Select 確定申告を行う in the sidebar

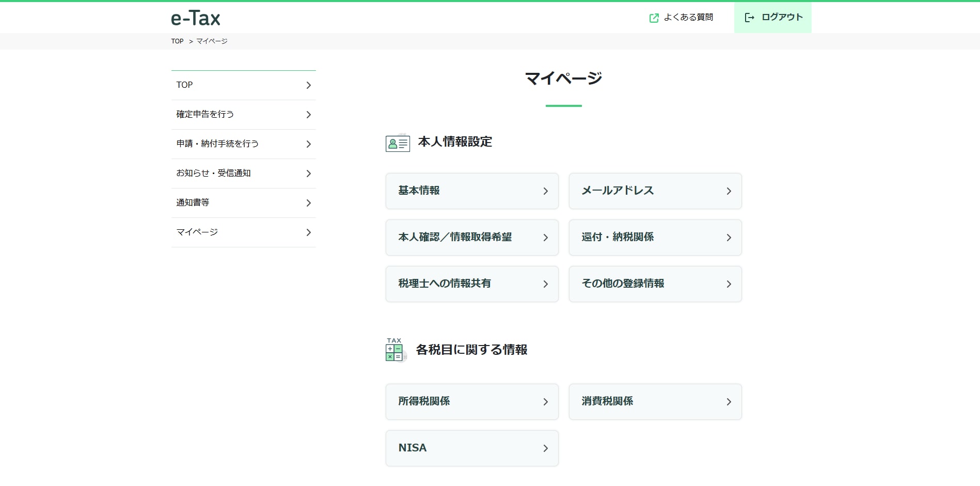pyautogui.click(x=243, y=115)
